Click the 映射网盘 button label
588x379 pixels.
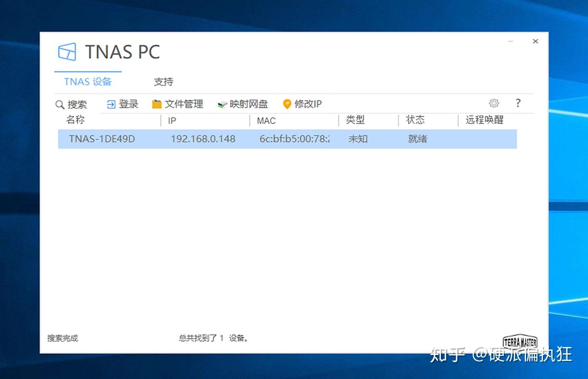[x=249, y=104]
